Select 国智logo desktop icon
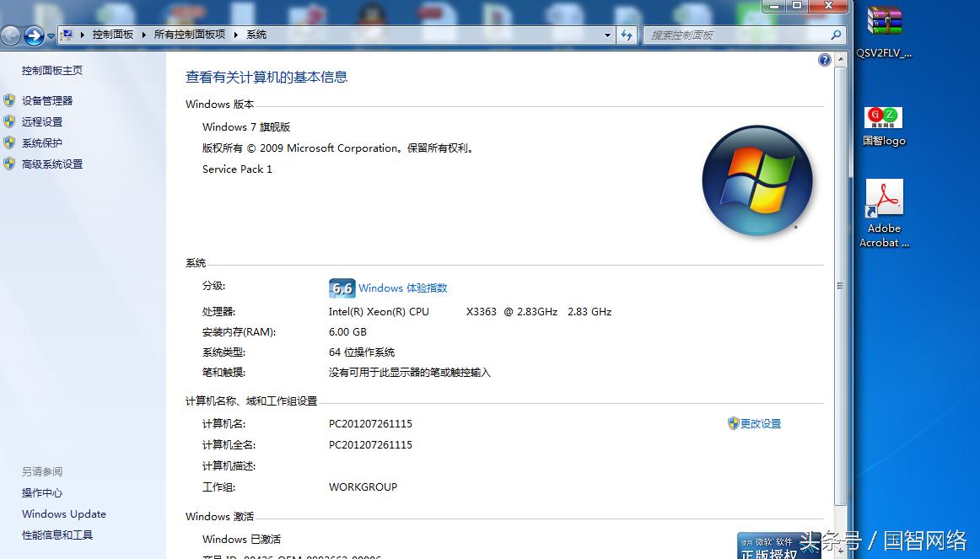The height and width of the screenshot is (559, 980). coord(884,126)
